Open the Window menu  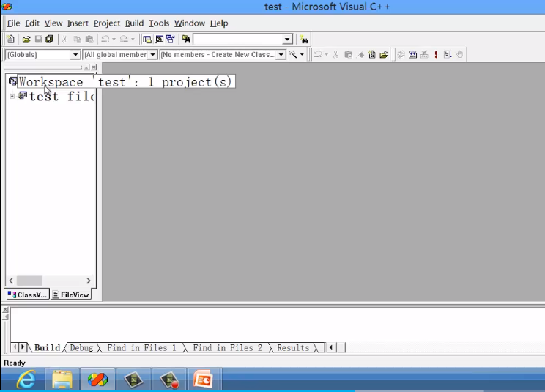(190, 23)
